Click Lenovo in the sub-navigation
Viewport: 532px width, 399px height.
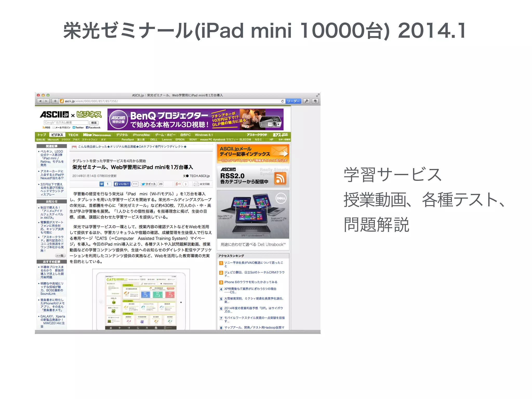[x=167, y=140]
